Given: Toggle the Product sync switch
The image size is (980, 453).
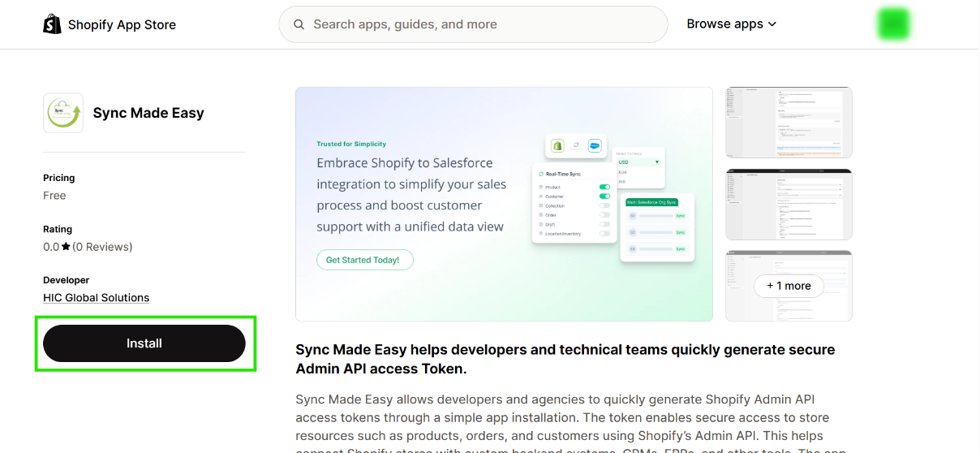Looking at the screenshot, I should tap(604, 187).
